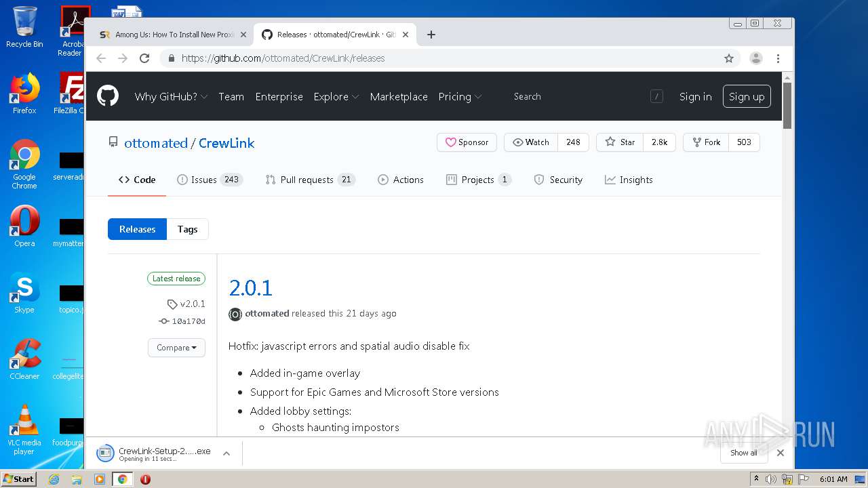Click the GitHub octocat logo
The width and height of the screenshot is (868, 488).
click(x=108, y=96)
